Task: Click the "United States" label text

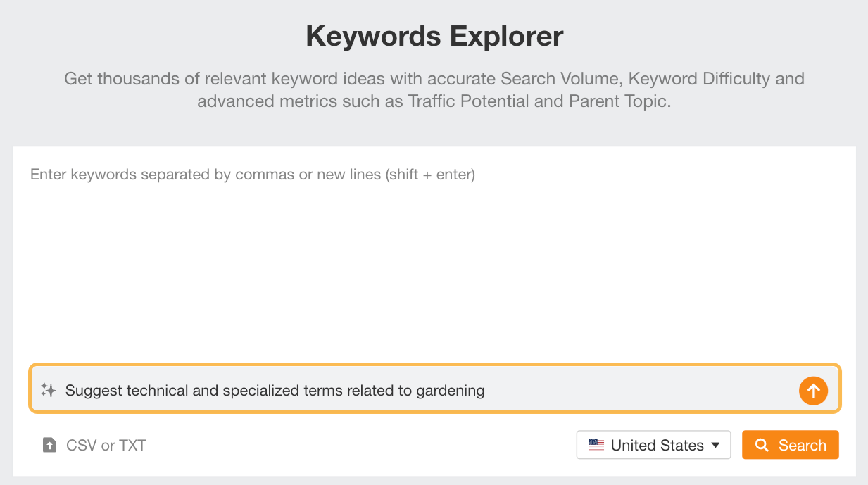Action: point(658,445)
